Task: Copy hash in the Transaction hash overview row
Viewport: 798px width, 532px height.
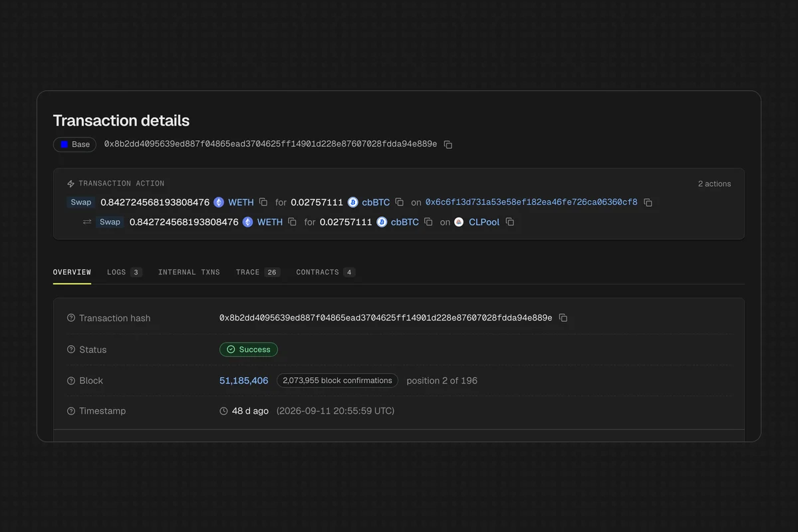Action: 563,318
